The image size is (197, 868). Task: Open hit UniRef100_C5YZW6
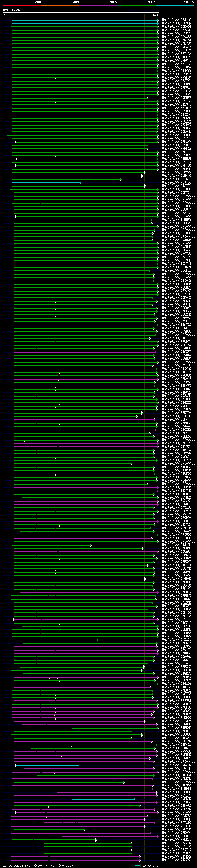(x=177, y=30)
